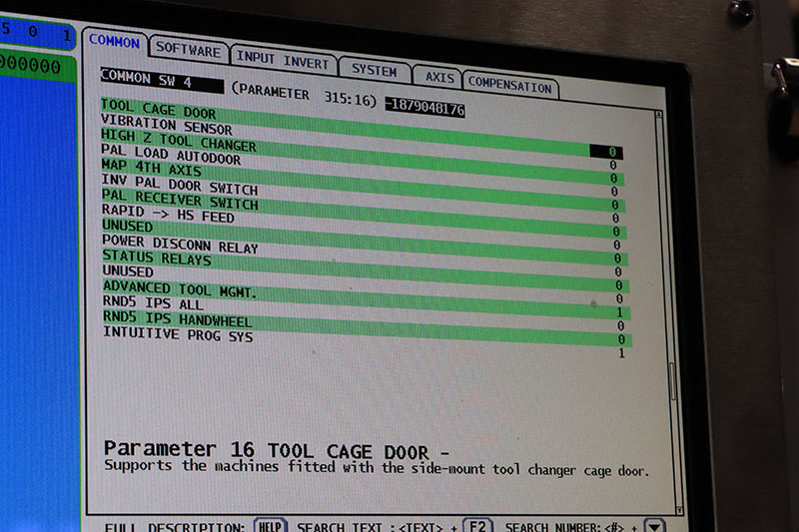Click the highlighted 0 value for TOOL CAGE DOOR
799x532 pixels.
point(606,152)
